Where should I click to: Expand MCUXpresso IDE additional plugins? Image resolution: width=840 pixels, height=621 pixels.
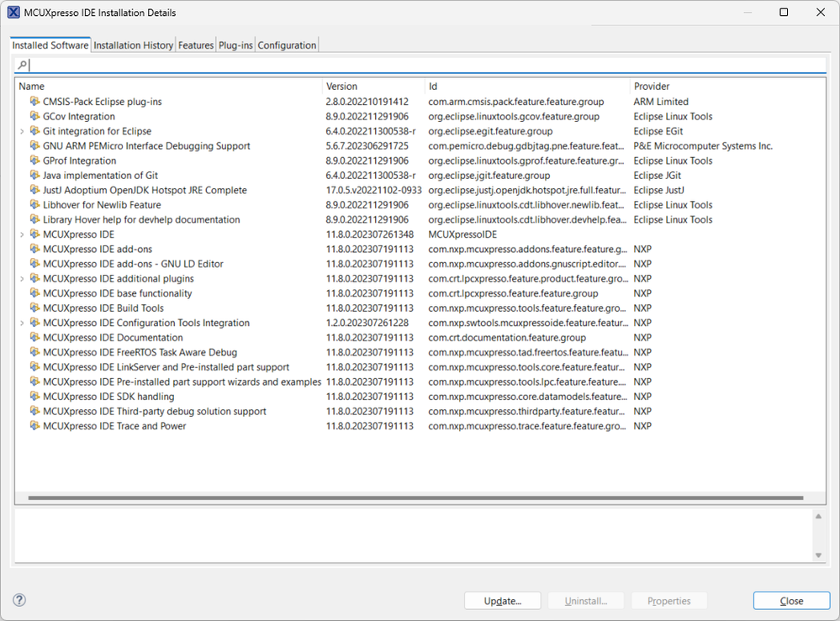pos(22,278)
